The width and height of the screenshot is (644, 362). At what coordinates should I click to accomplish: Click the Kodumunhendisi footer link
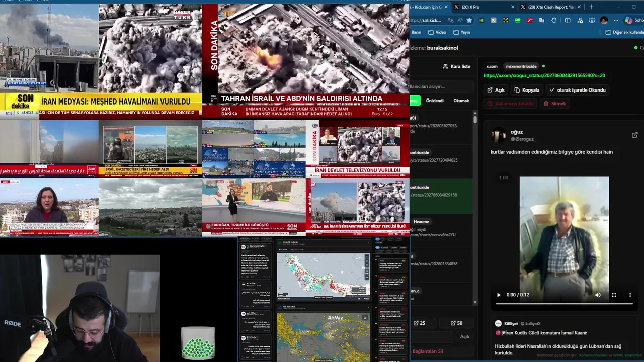[593, 355]
